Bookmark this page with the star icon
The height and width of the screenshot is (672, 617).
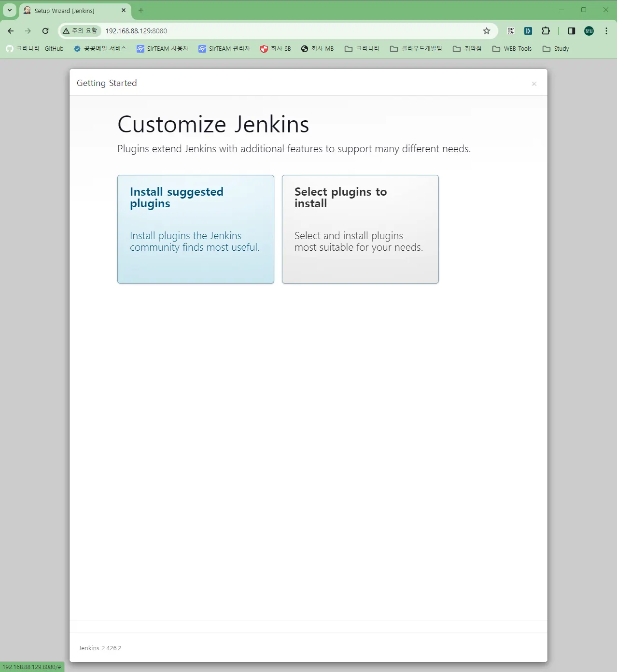tap(487, 31)
